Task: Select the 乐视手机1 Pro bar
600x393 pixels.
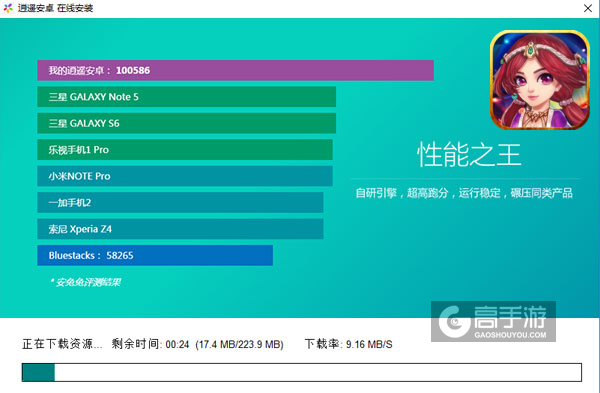Action: 185,150
